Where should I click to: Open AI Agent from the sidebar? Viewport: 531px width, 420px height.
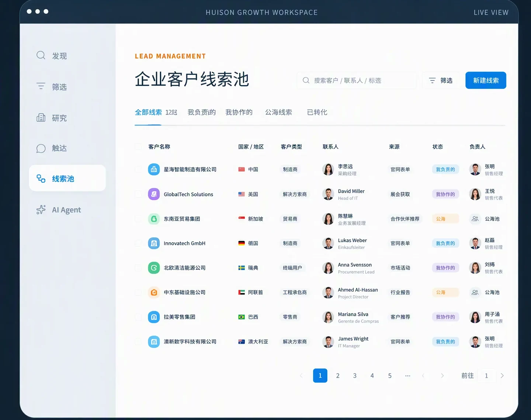click(59, 210)
